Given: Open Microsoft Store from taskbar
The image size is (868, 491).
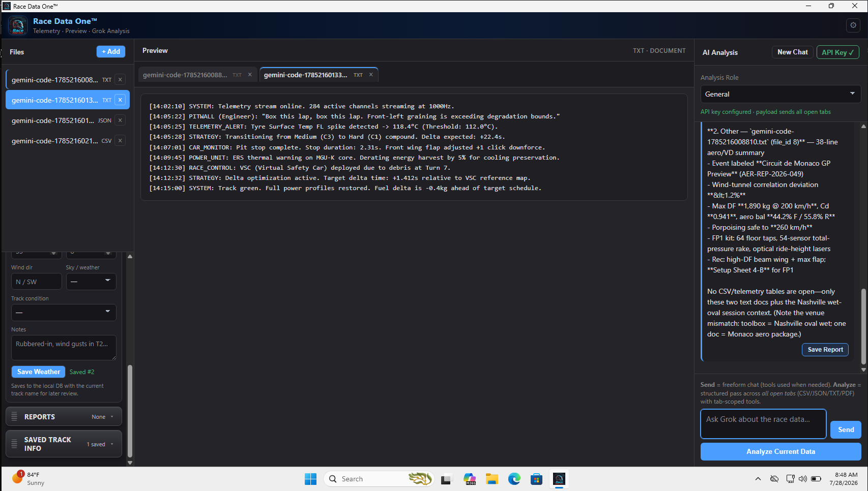Looking at the screenshot, I should tap(536, 479).
